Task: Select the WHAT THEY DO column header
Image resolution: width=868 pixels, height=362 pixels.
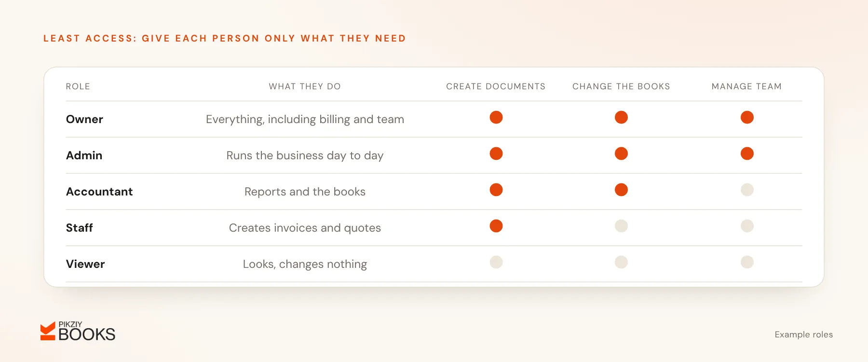Action: pyautogui.click(x=305, y=86)
